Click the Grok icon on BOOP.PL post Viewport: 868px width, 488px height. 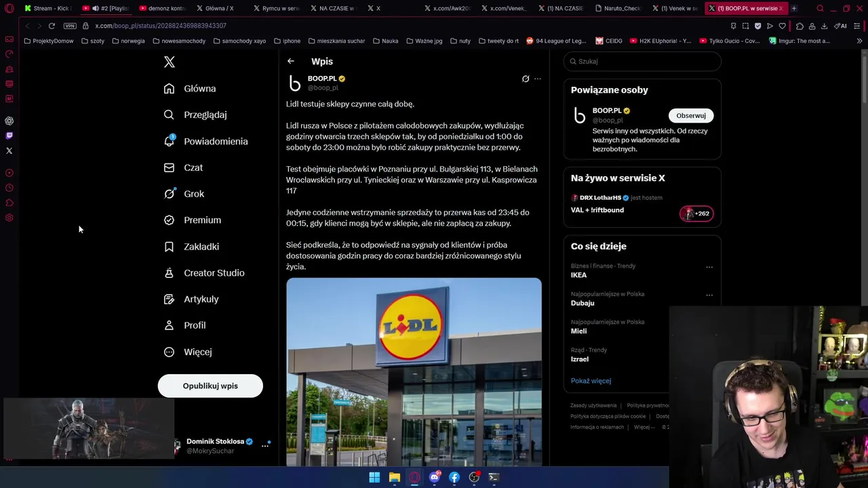(526, 79)
